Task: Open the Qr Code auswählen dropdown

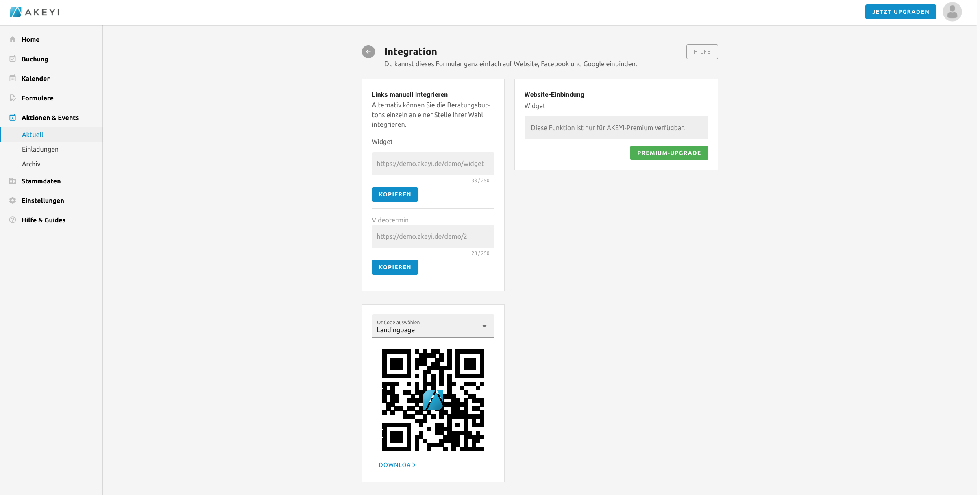Action: (x=433, y=326)
